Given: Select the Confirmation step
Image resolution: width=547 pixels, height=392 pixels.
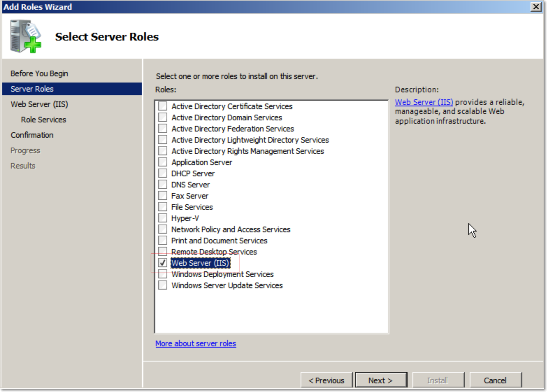Looking at the screenshot, I should tap(32, 135).
